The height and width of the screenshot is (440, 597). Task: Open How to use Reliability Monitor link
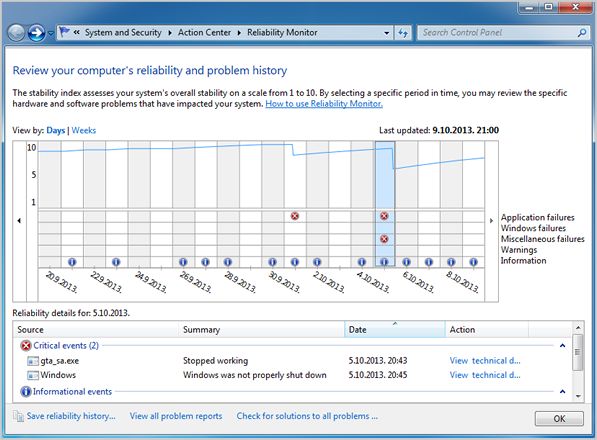pyautogui.click(x=324, y=104)
